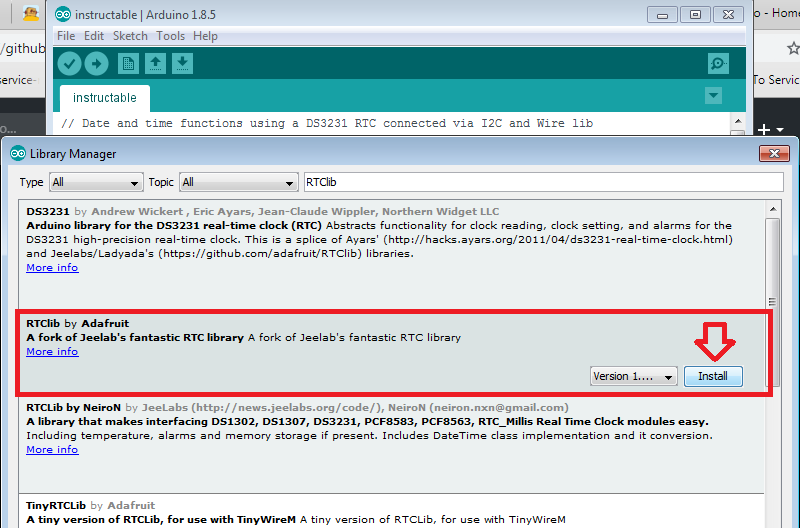
Task: Open the Help menu
Action: 205,36
